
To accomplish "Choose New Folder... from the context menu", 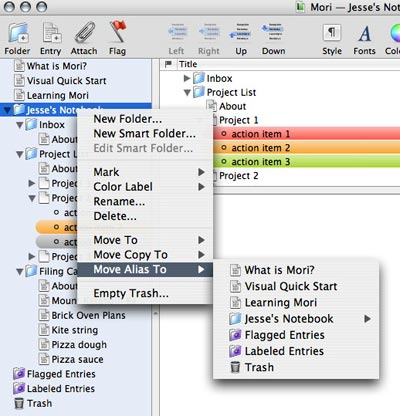I will 145,119.
